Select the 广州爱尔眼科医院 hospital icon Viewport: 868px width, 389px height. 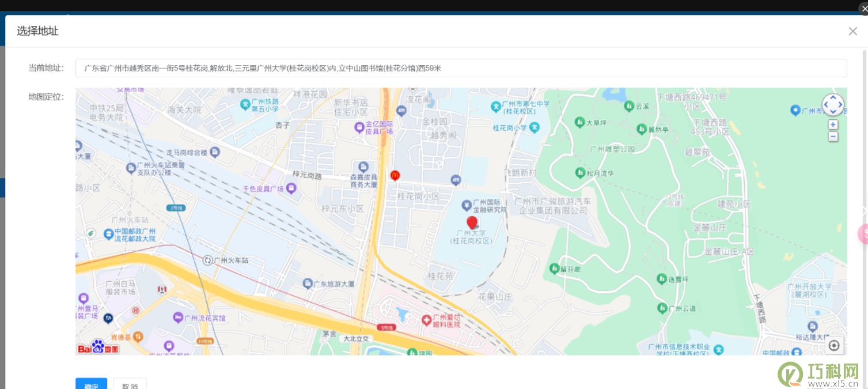[x=426, y=319]
